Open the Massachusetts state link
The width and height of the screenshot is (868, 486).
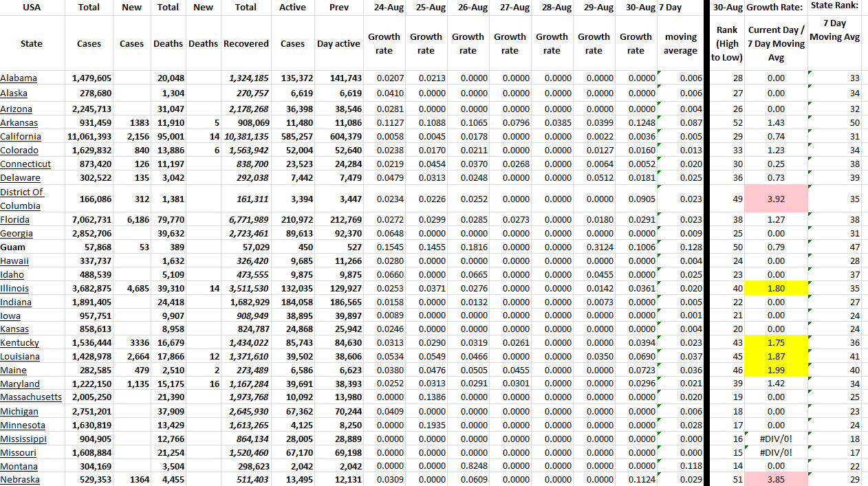coord(31,397)
